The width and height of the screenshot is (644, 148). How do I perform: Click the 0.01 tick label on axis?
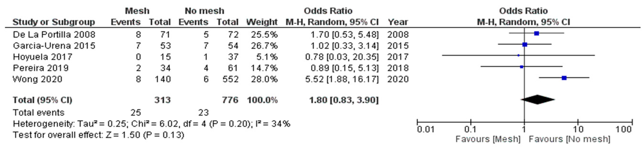coord(426,130)
